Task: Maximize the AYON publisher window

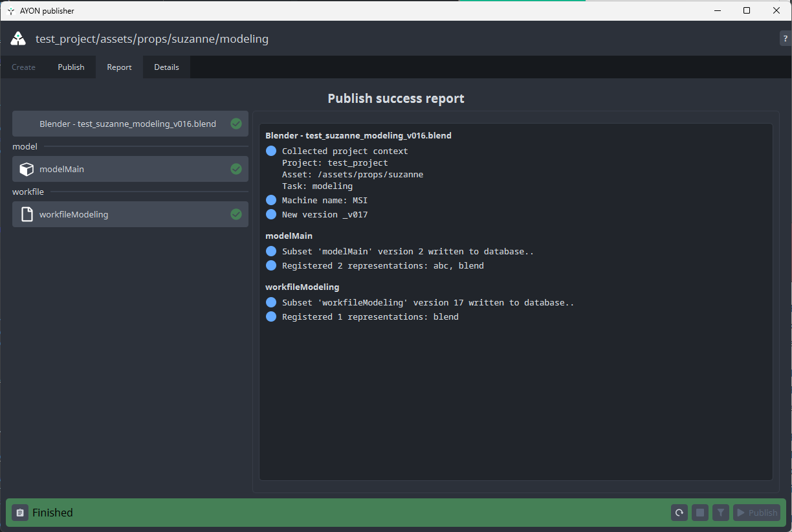Action: click(747, 10)
